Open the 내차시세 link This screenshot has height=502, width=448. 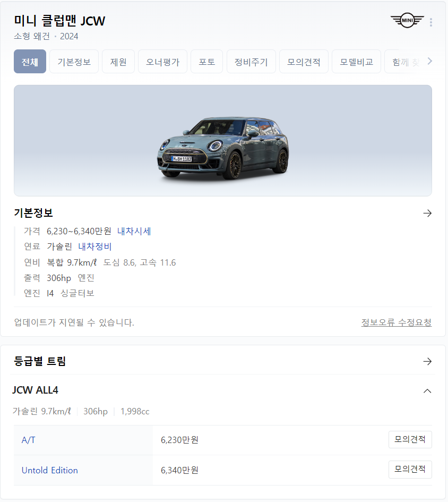coord(134,231)
